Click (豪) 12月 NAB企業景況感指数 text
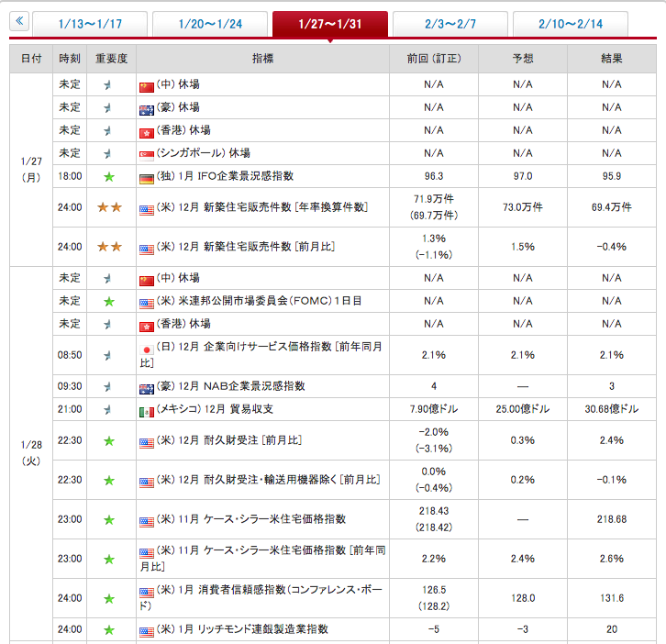The image size is (666, 644). (x=230, y=386)
